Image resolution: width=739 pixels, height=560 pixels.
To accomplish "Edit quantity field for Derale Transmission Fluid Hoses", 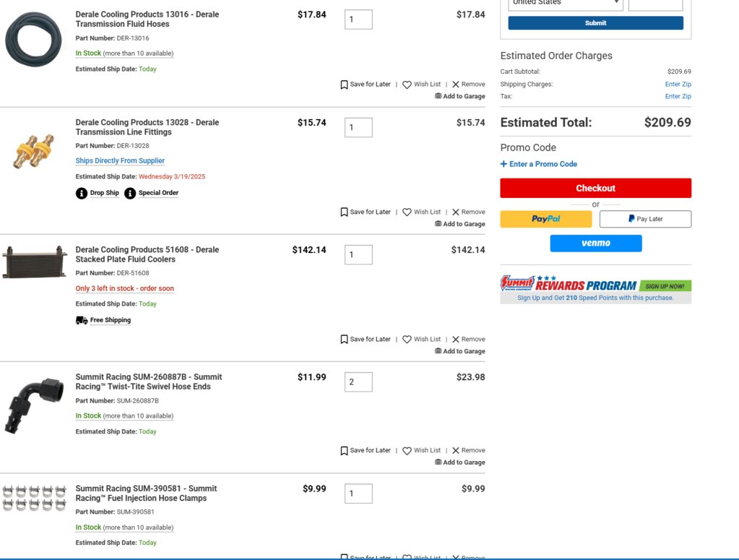I will click(x=358, y=20).
